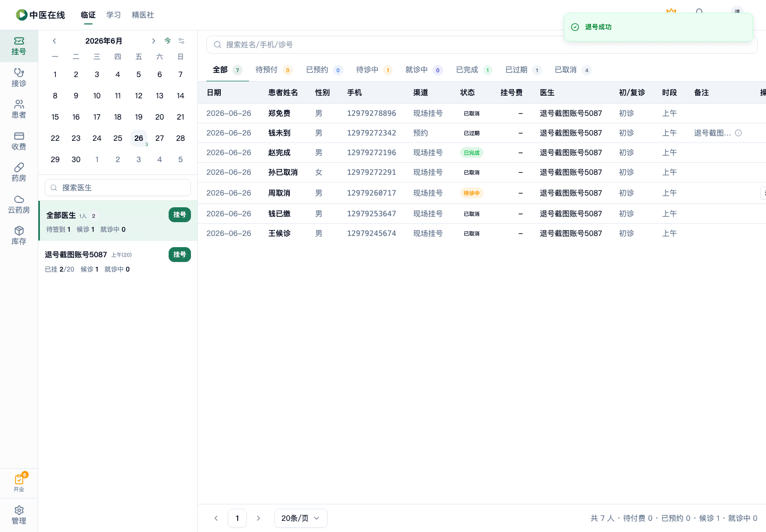Select June 26 in the calendar
Image resolution: width=766 pixels, height=532 pixels.
(139, 138)
